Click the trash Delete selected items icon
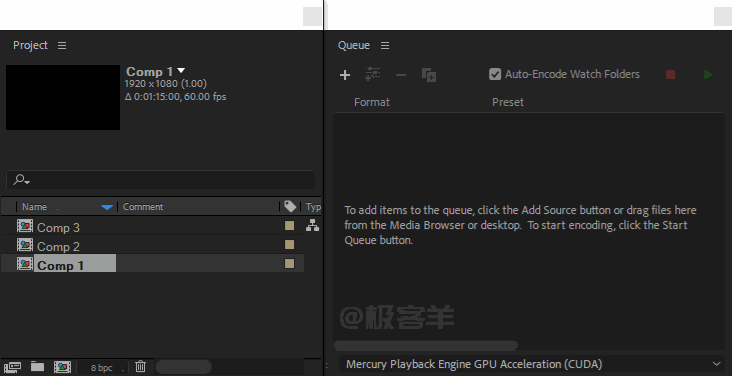Viewport: 732px width, 376px height. pos(141,367)
